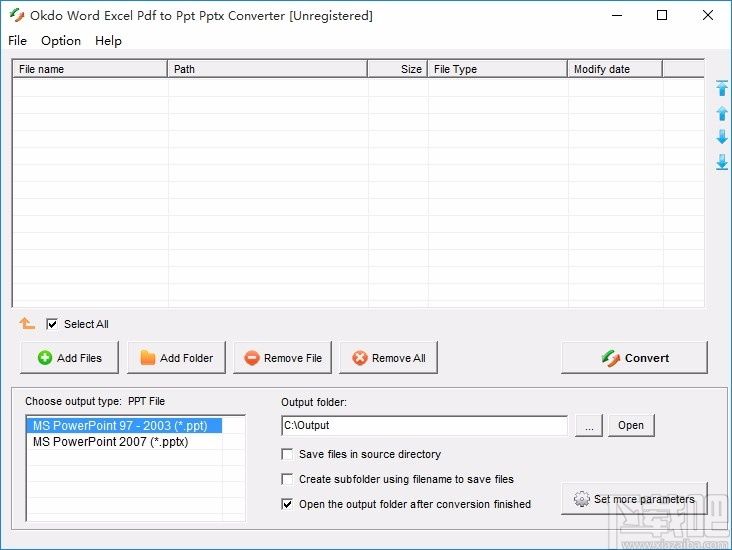
Task: Select MS PowerPoint 2007 (*.pptx) output type
Action: 124,442
